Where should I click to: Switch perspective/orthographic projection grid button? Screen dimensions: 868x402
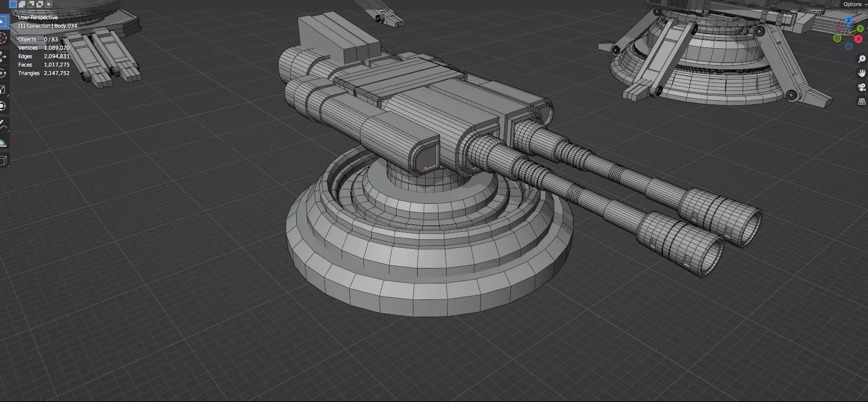click(861, 101)
